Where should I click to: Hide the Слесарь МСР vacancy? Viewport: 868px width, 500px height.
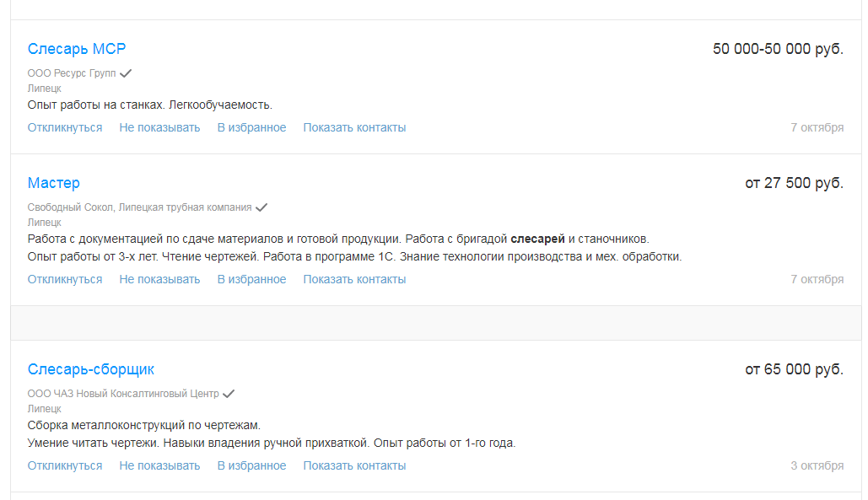(x=159, y=127)
